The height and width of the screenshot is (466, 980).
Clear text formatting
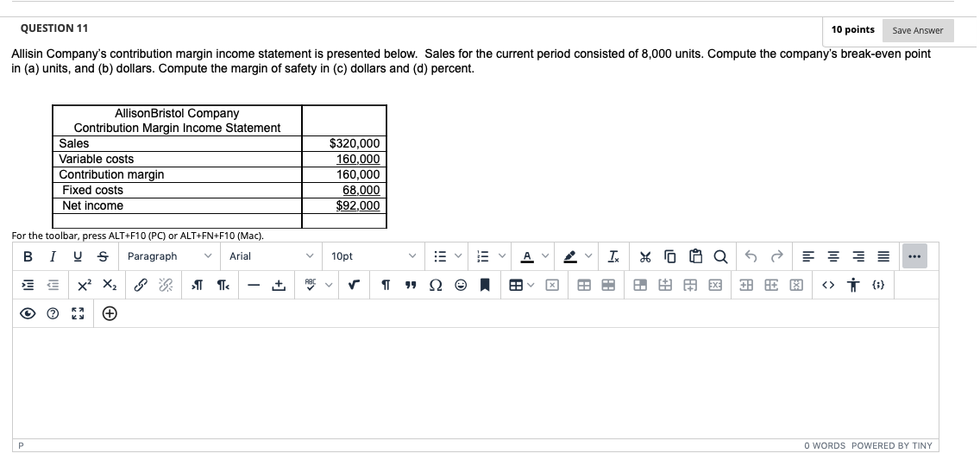[x=614, y=256]
